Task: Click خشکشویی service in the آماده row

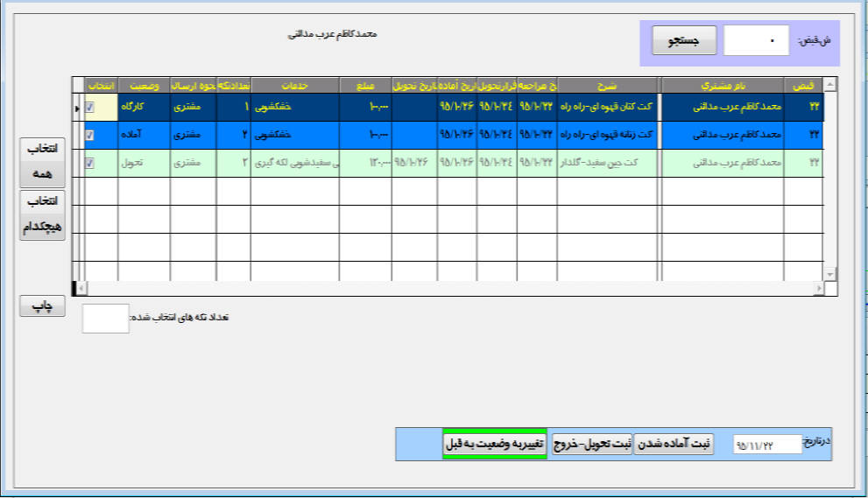Action: pos(295,136)
